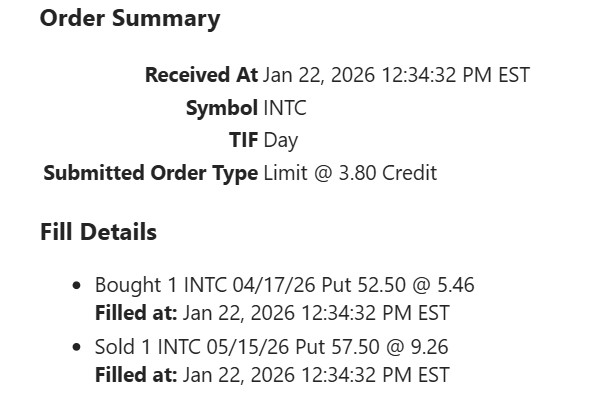The width and height of the screenshot is (612, 407).
Task: Click the bullet beside the Bought fill
Action: point(77,286)
